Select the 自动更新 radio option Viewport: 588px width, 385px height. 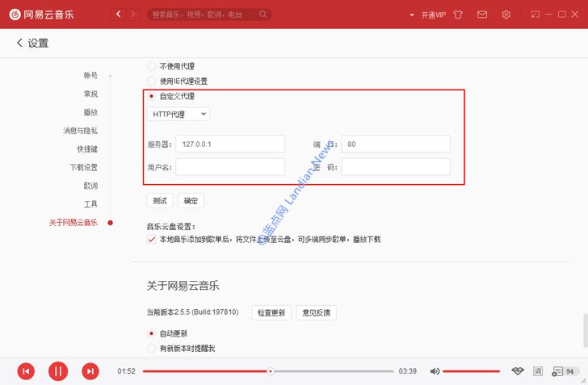[151, 333]
